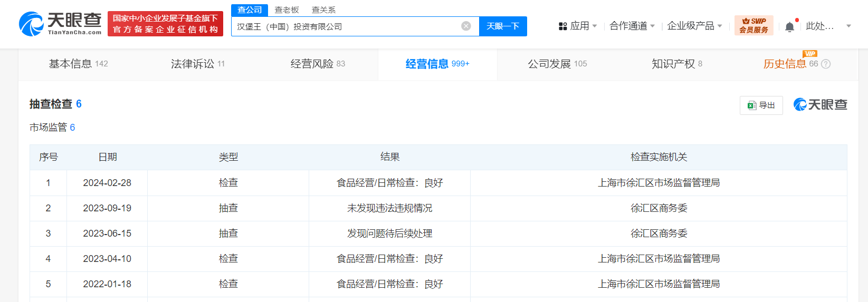Image resolution: width=868 pixels, height=302 pixels.
Task: Click the 国家中小企业发展子基金 red banner
Action: (x=165, y=24)
